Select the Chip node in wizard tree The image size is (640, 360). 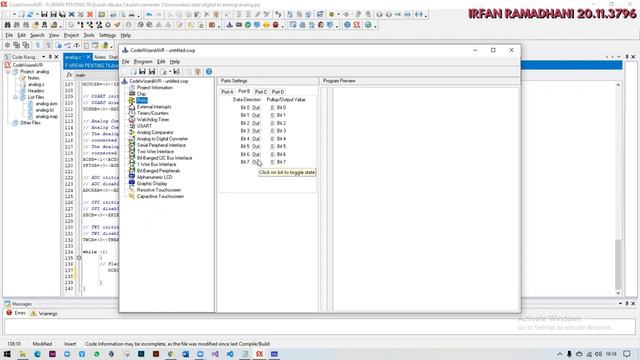(x=141, y=94)
